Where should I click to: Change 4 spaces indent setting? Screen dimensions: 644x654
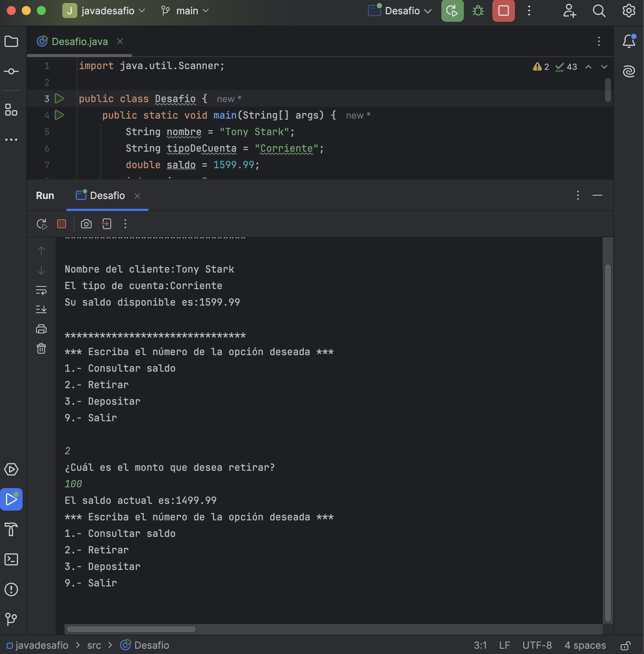(x=585, y=645)
